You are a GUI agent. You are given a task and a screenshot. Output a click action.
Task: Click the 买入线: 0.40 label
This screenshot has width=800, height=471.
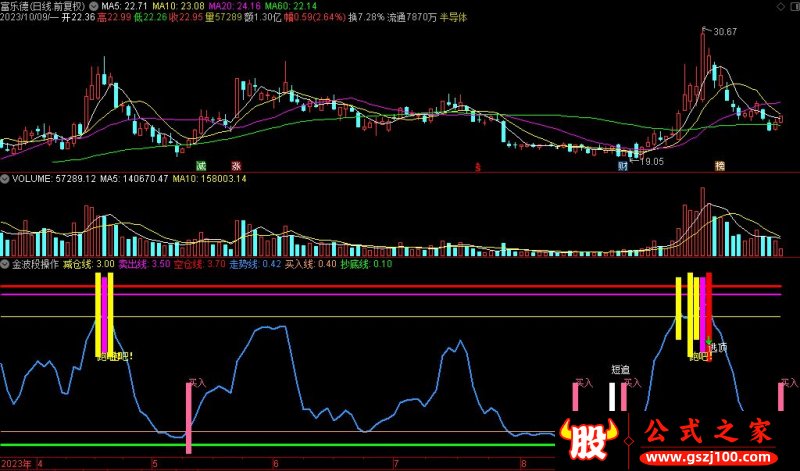[x=310, y=264]
